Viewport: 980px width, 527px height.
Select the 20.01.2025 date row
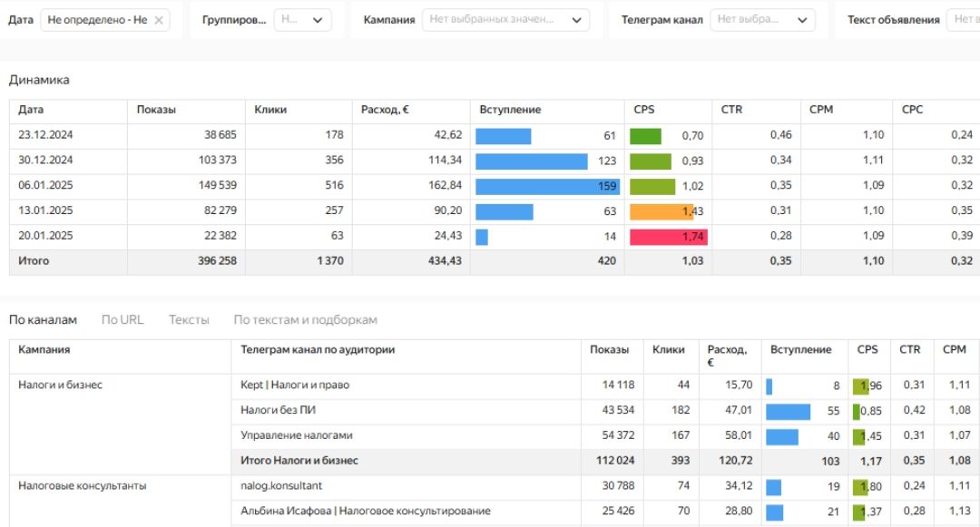pyautogui.click(x=45, y=236)
